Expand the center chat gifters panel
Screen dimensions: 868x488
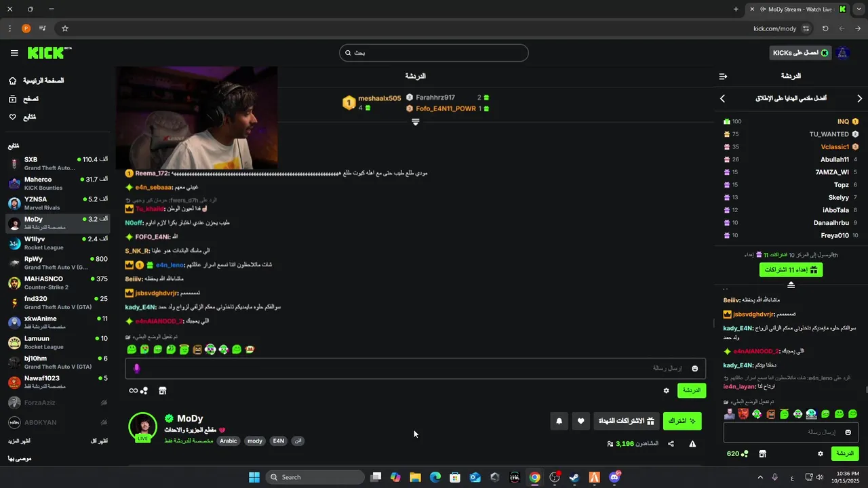(416, 122)
